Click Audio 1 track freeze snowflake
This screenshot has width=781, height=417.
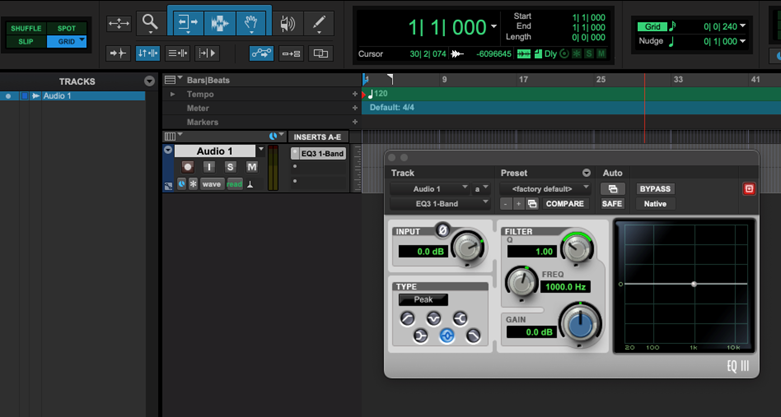193,184
